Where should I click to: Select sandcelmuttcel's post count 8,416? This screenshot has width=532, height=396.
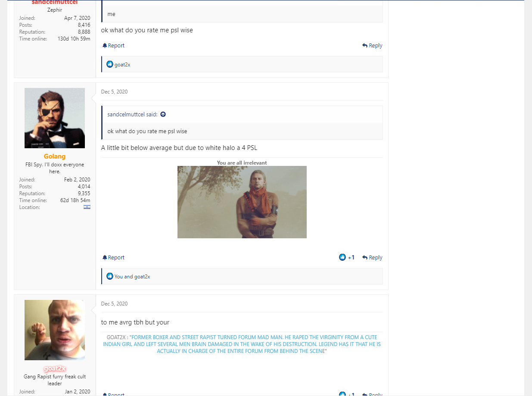[84, 25]
